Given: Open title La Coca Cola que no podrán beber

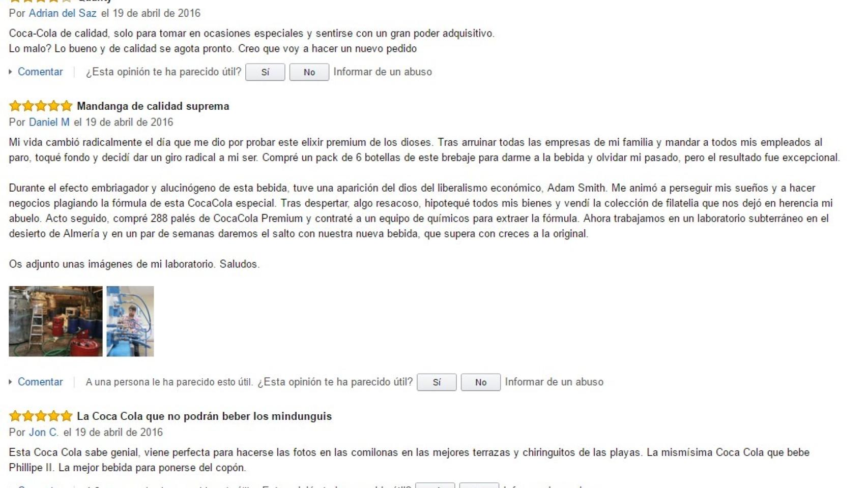Looking at the screenshot, I should tap(204, 416).
